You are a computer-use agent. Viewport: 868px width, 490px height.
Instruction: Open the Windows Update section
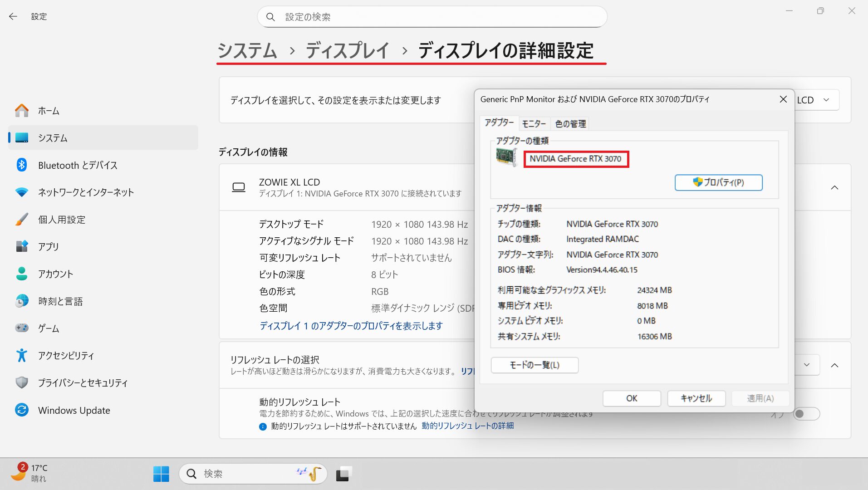coord(74,410)
